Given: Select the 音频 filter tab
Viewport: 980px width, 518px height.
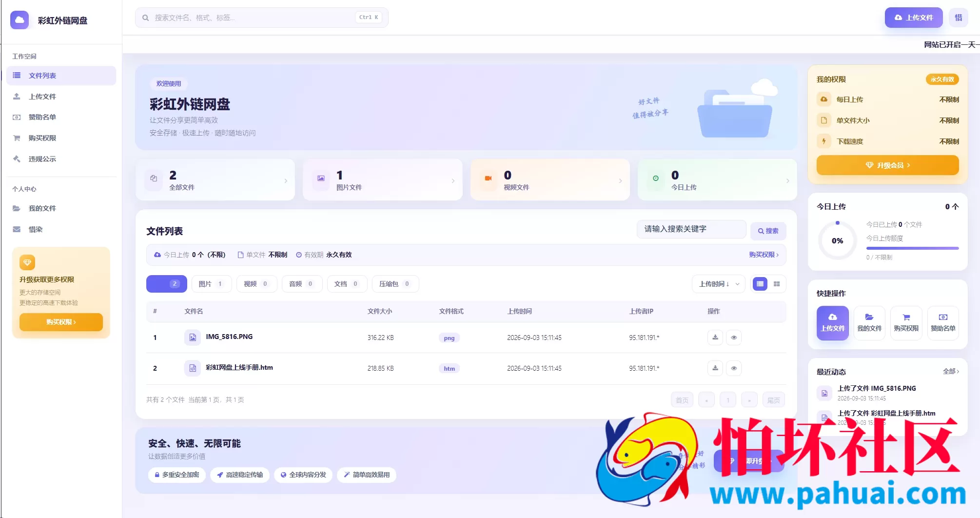Looking at the screenshot, I should [x=302, y=284].
